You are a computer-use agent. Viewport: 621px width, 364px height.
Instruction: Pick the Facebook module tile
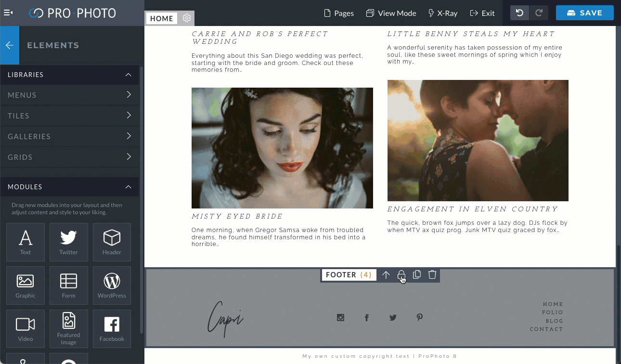click(x=112, y=328)
